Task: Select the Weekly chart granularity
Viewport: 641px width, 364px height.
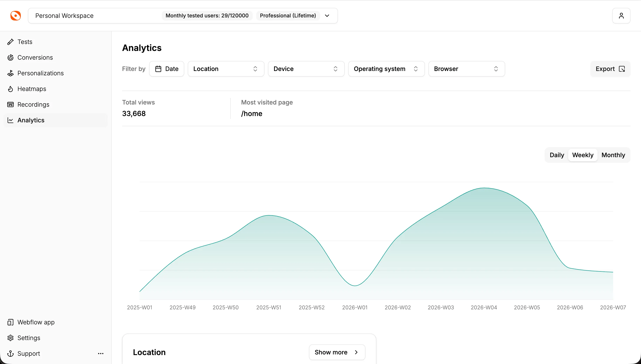Action: [582, 155]
